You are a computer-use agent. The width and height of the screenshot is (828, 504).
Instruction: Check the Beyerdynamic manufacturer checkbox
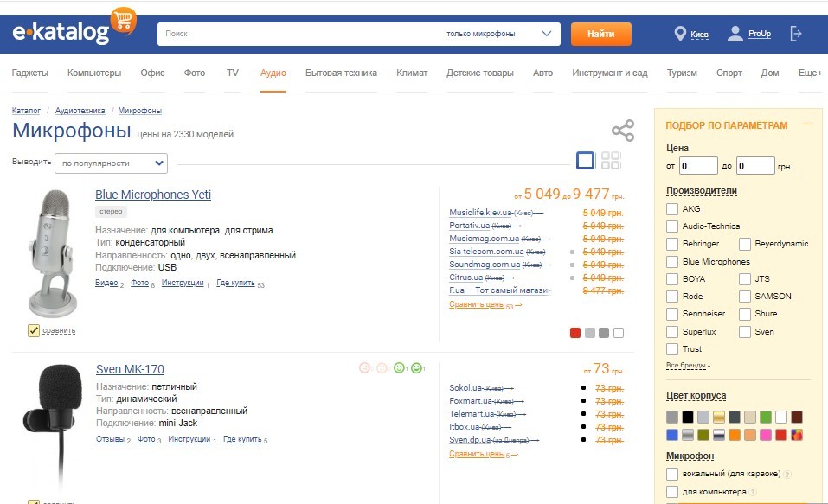[745, 244]
